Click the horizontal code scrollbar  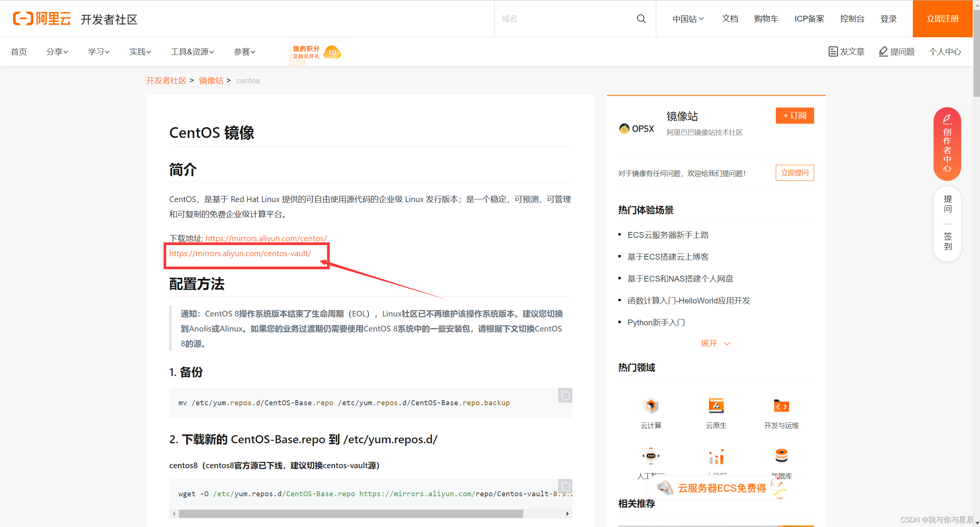tap(350, 514)
